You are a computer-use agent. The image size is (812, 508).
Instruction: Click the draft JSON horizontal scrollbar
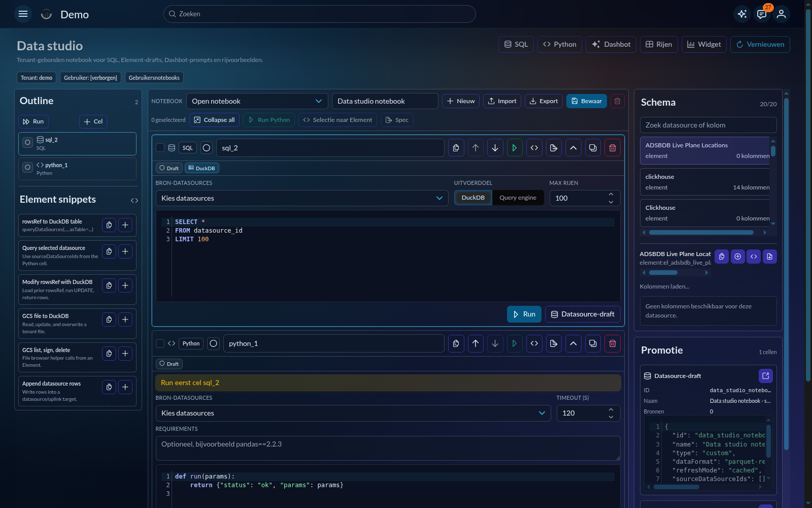[676, 487]
